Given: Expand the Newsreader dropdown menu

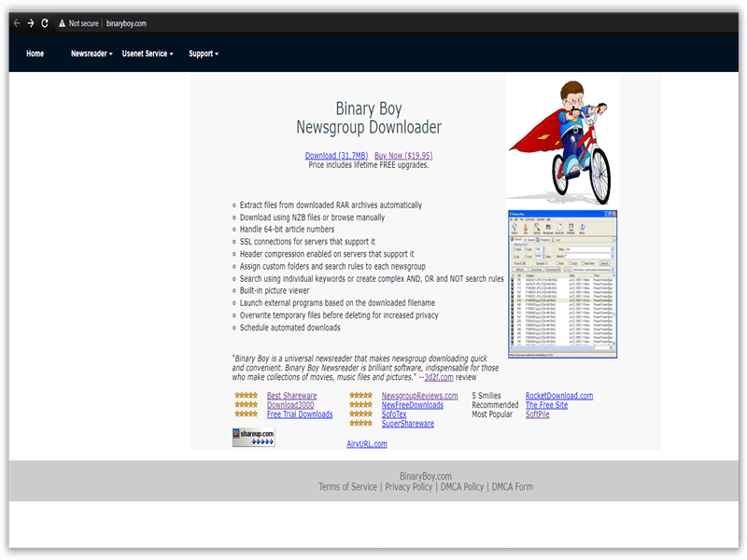Looking at the screenshot, I should [x=90, y=53].
